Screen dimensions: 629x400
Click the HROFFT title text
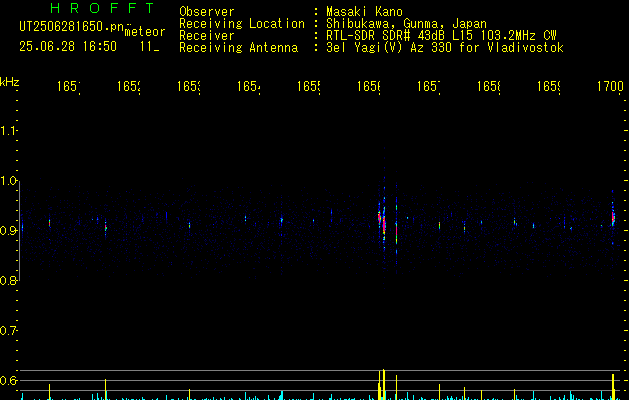(103, 8)
